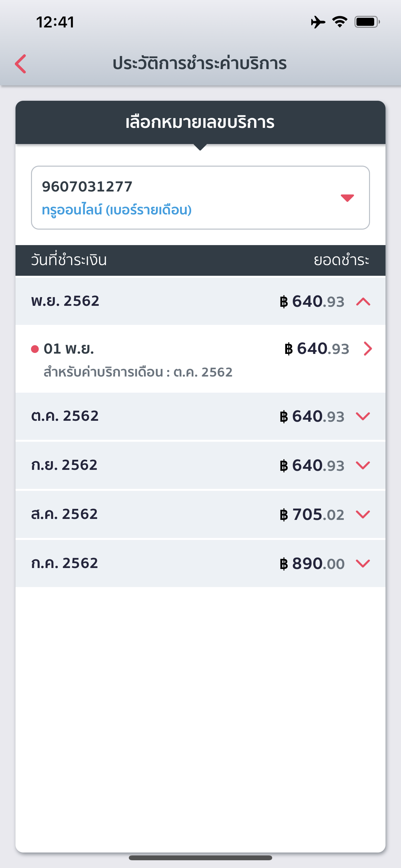Tap the battery status icon
Viewport: 401px width, 868px height.
367,22
